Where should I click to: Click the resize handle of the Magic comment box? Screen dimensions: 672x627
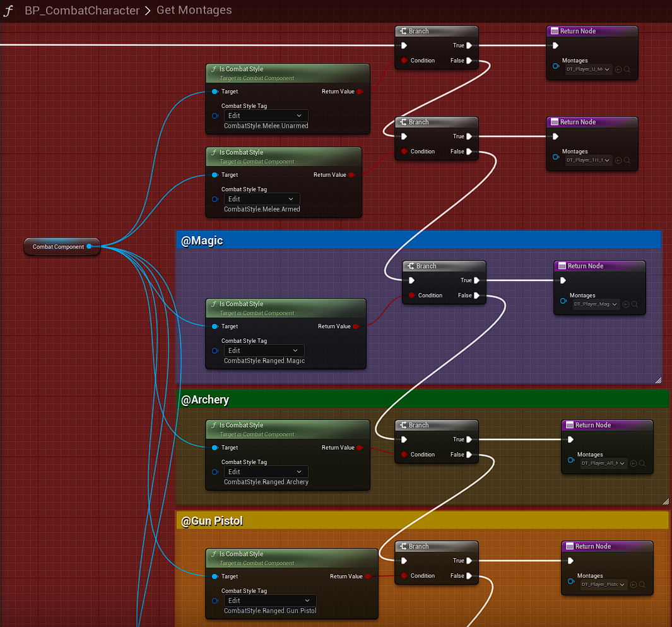click(658, 380)
